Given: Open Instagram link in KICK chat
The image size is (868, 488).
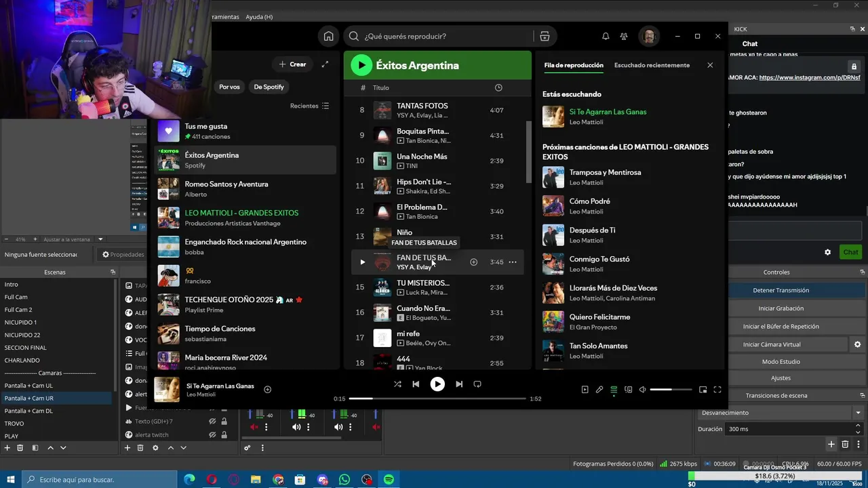Looking at the screenshot, I should coord(810,77).
